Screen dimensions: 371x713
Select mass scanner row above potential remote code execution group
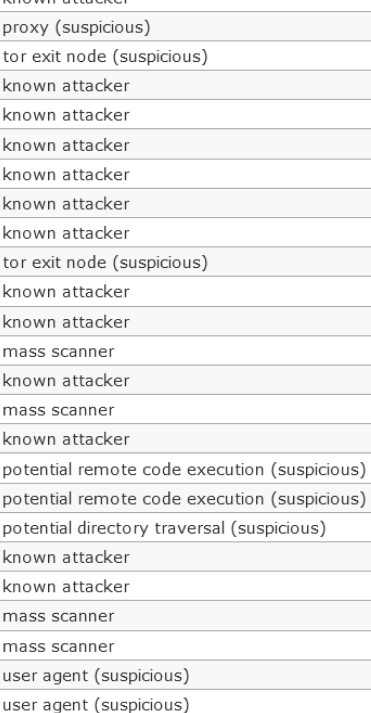[x=186, y=410]
